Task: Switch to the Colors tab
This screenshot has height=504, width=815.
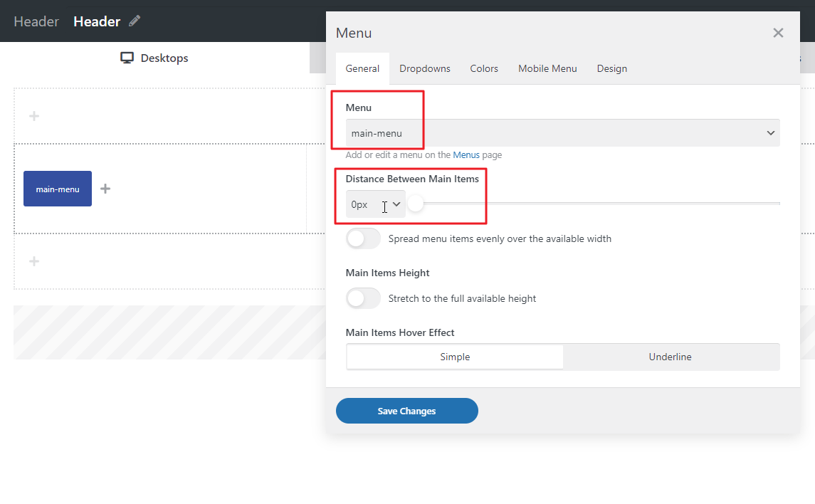Action: (484, 68)
